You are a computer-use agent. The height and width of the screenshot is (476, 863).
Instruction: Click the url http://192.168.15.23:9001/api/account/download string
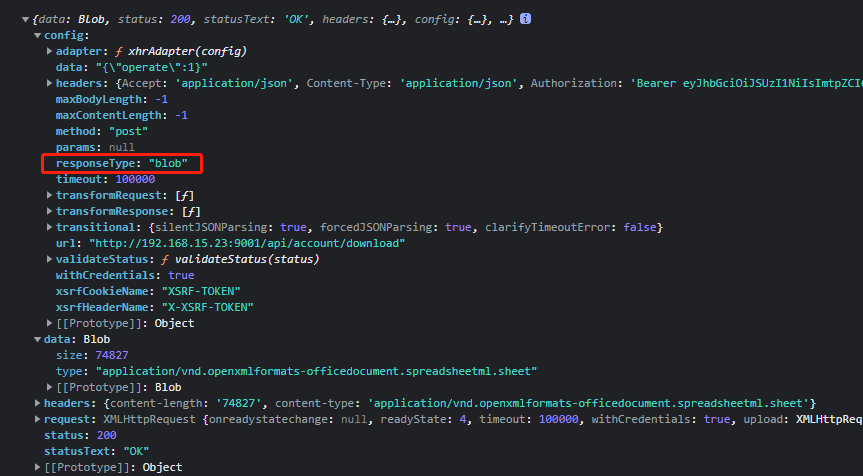(247, 243)
